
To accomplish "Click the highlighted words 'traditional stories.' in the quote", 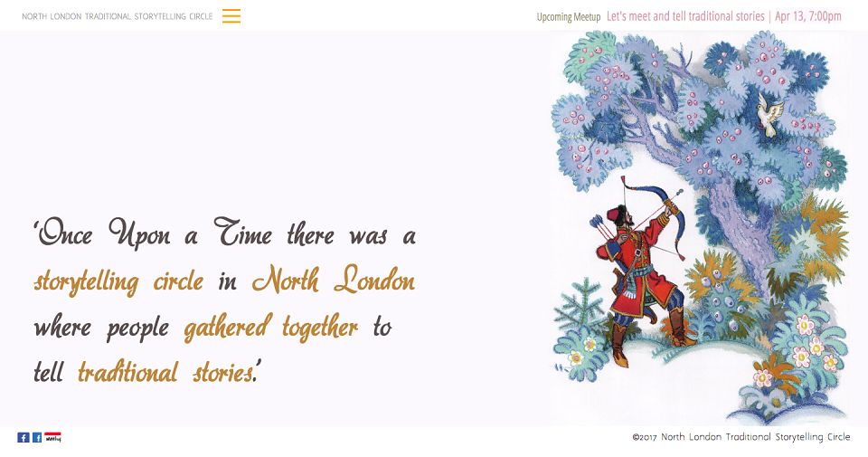I will pos(166,372).
